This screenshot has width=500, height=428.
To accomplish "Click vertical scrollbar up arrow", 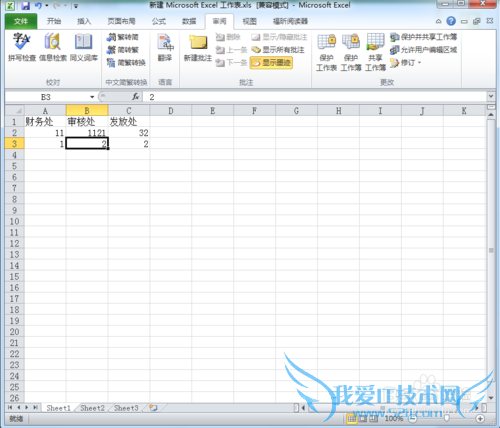I will pos(491,114).
